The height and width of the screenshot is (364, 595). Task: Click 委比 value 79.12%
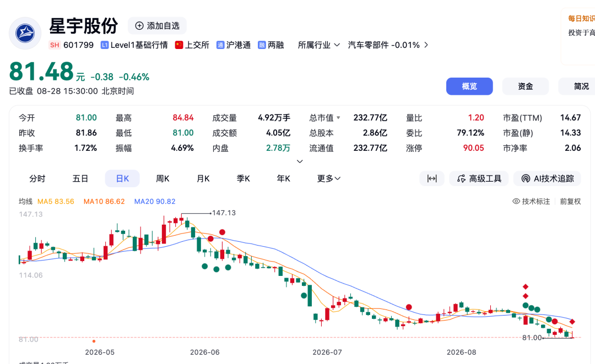(470, 133)
